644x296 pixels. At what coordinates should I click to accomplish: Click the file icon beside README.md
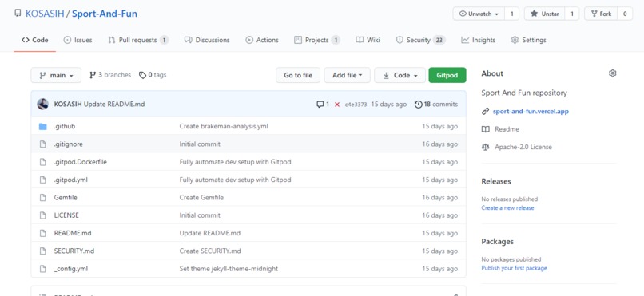(x=42, y=233)
